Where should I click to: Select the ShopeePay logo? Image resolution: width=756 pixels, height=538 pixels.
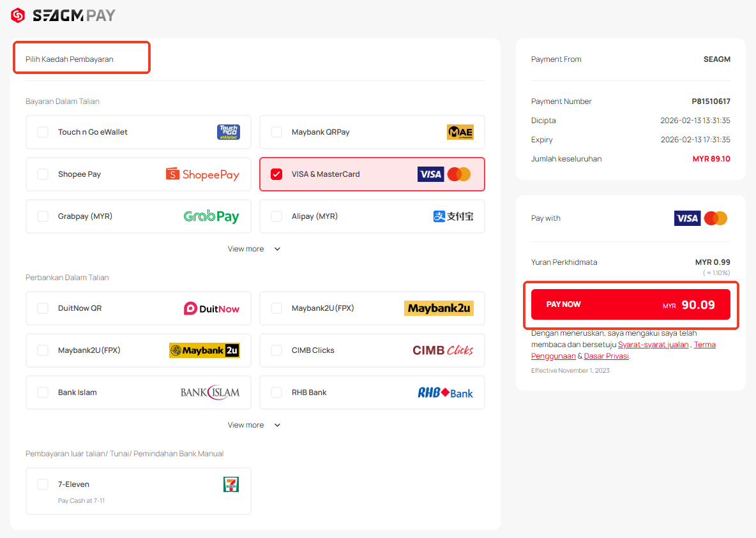pos(202,174)
